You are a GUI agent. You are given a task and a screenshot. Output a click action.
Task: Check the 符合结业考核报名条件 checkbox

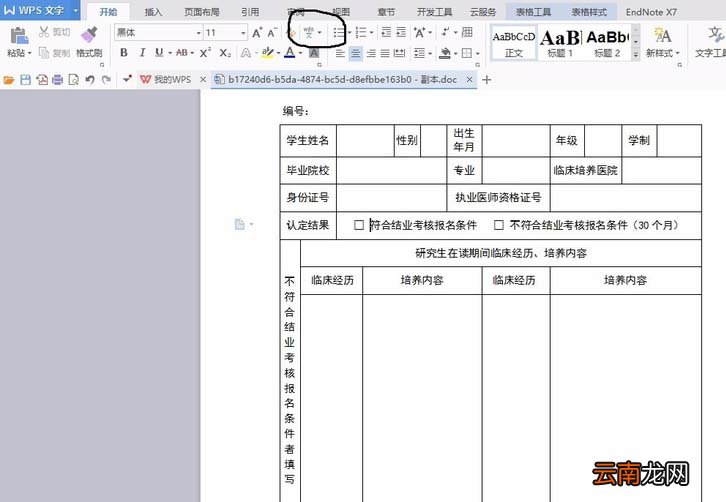pyautogui.click(x=359, y=225)
